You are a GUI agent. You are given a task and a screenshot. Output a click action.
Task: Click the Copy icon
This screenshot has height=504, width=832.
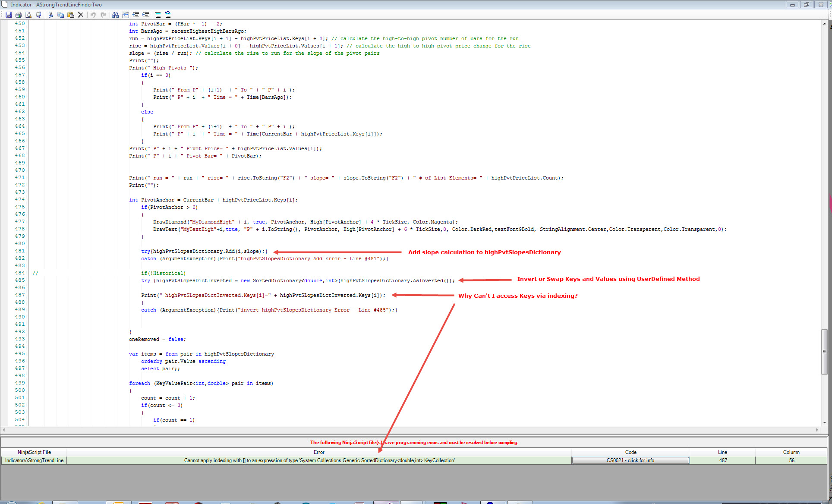tap(60, 15)
